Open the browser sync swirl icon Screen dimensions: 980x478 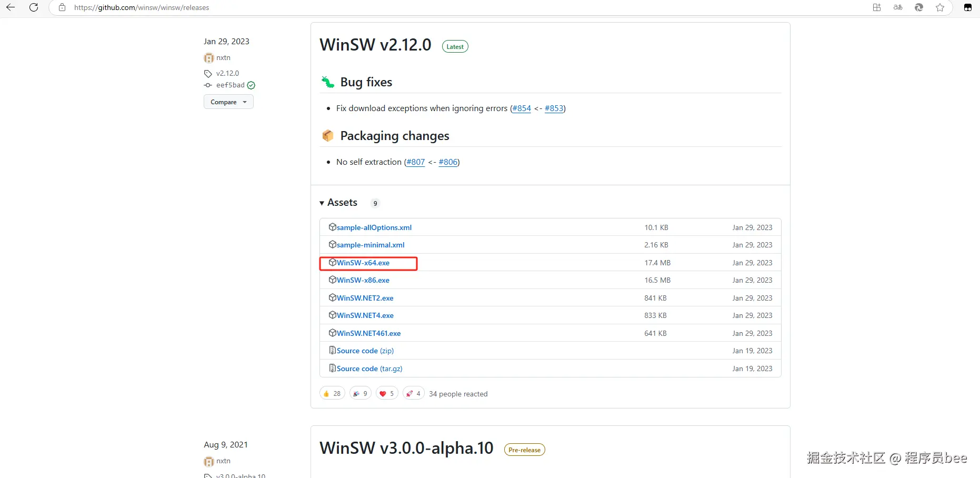pos(919,7)
